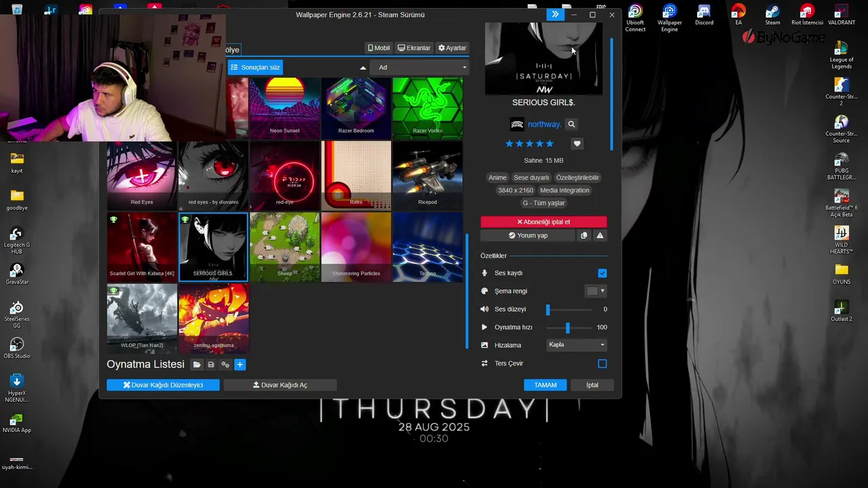Confirm with the TAMAM button
The image size is (868, 488).
tap(545, 385)
